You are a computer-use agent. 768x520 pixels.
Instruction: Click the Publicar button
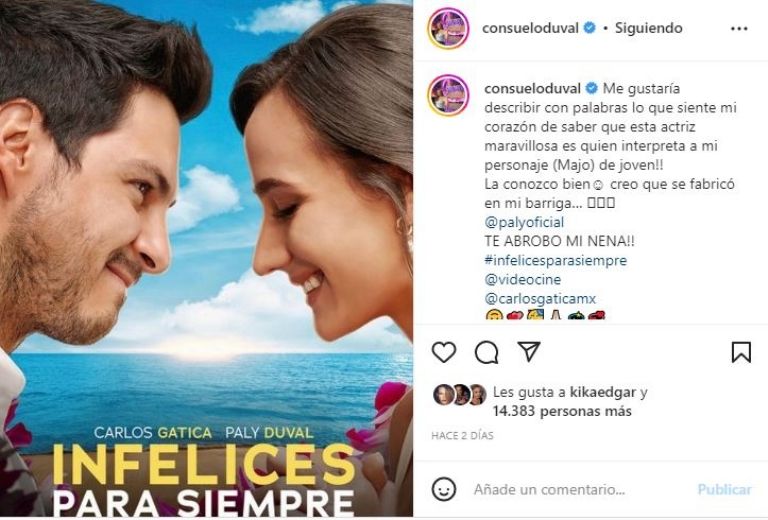click(x=724, y=490)
